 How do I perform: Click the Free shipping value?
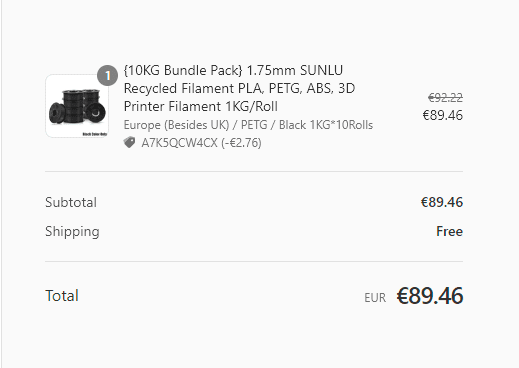449,231
